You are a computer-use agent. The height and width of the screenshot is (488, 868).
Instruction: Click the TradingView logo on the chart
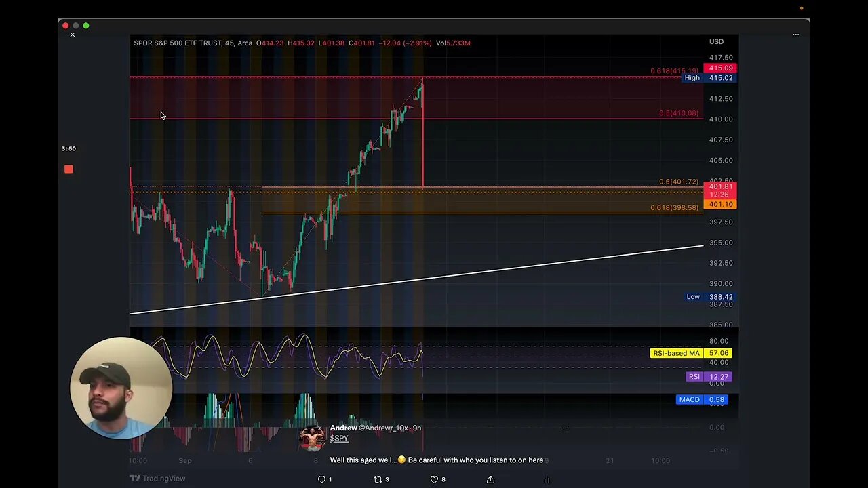coord(158,478)
